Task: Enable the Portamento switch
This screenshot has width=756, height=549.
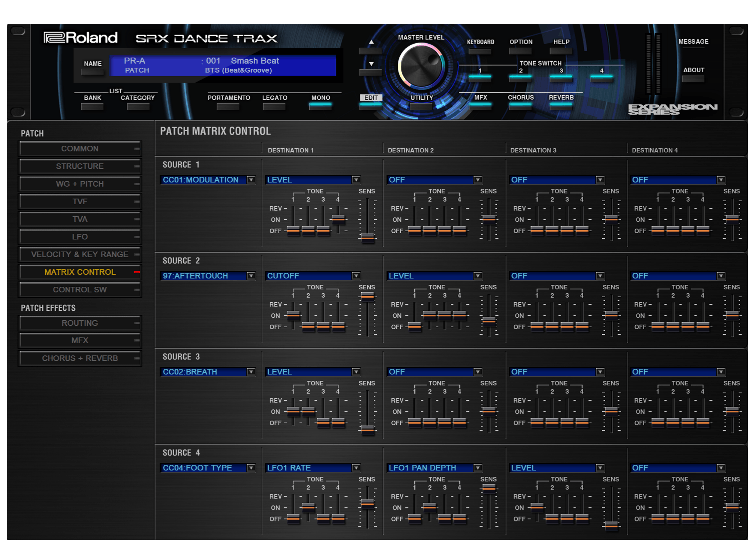Action: coord(228,106)
